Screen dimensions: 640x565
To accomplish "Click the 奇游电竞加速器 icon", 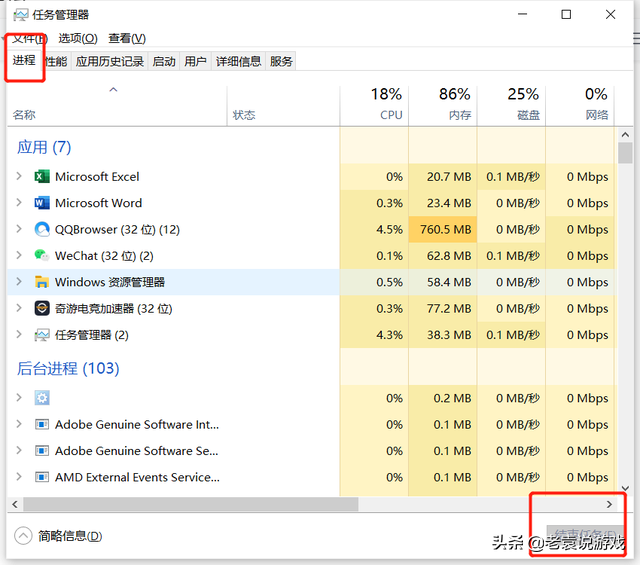I will [42, 309].
